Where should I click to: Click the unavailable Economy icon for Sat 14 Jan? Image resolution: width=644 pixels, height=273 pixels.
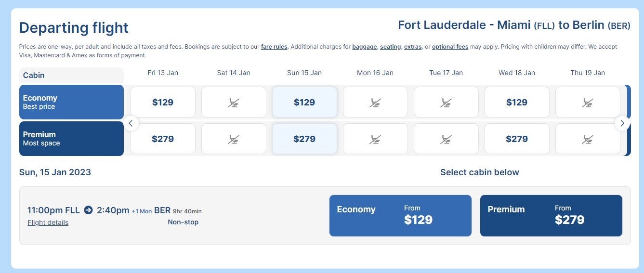point(234,102)
